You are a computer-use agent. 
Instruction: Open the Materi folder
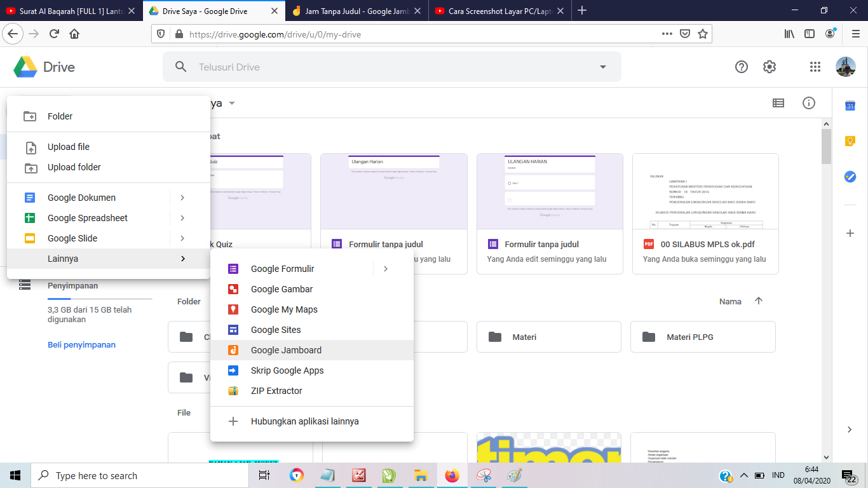[549, 337]
